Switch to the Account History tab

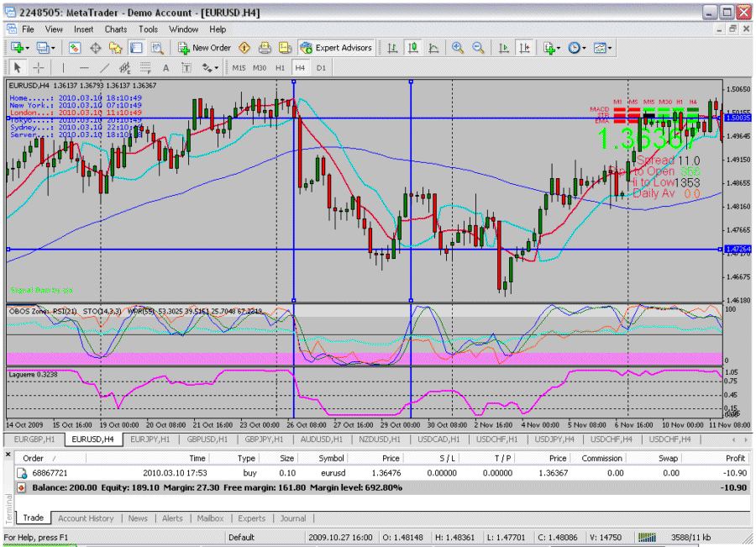coord(86,518)
